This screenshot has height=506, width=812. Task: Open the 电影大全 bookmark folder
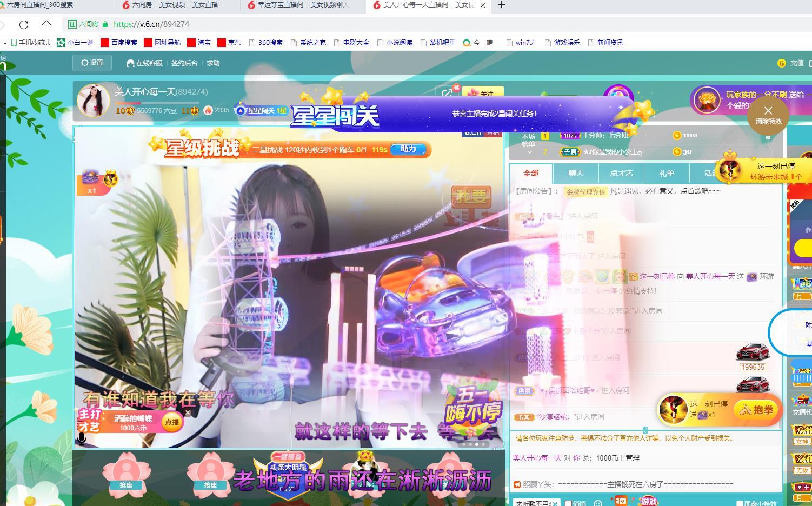tap(352, 42)
